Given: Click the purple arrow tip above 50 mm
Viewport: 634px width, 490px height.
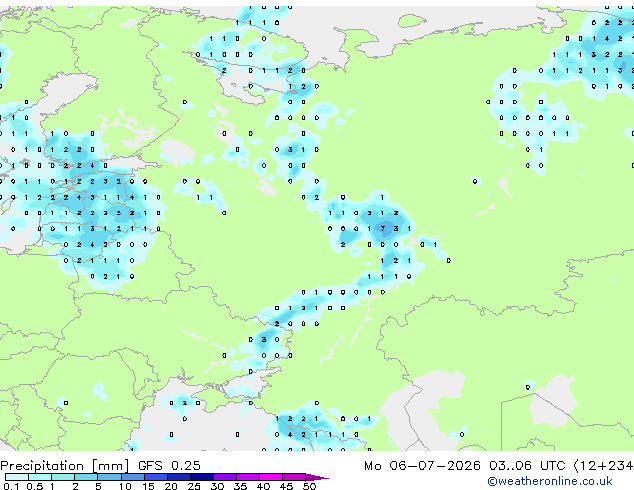Looking at the screenshot, I should pos(317,477).
